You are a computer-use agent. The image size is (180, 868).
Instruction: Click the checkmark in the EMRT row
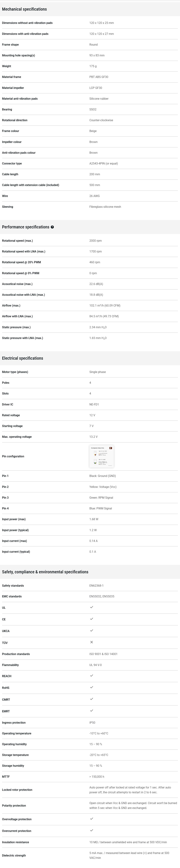(x=91, y=710)
